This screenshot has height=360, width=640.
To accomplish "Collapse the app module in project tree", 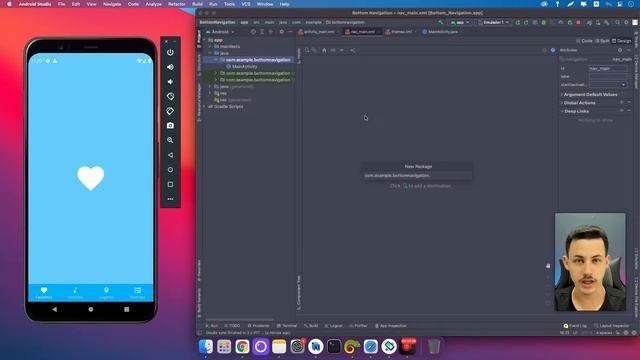I will (x=205, y=40).
